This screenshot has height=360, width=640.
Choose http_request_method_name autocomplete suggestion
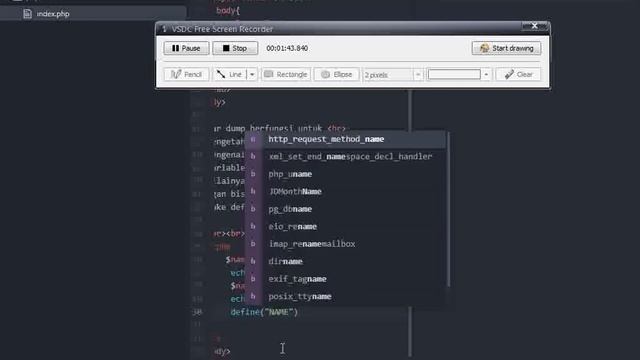(x=345, y=139)
